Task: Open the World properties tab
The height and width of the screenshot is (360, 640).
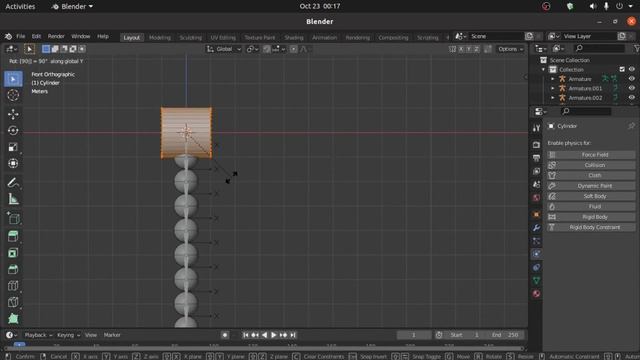Action: [536, 198]
